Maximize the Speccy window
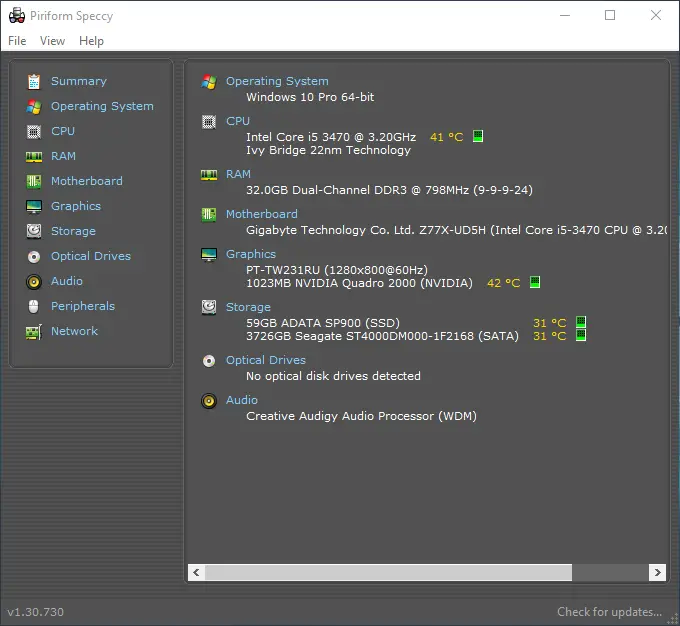The width and height of the screenshot is (680, 626). pos(610,16)
